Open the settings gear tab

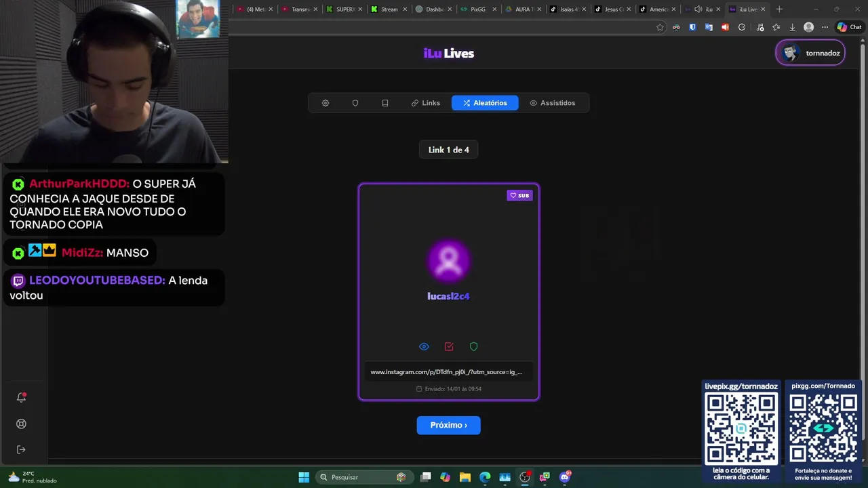coord(325,103)
